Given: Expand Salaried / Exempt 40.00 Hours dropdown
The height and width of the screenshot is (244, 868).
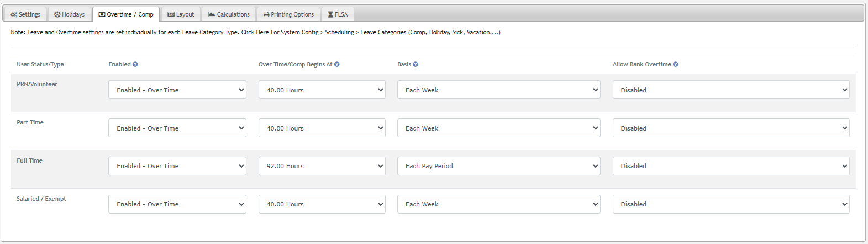Looking at the screenshot, I should [322, 204].
